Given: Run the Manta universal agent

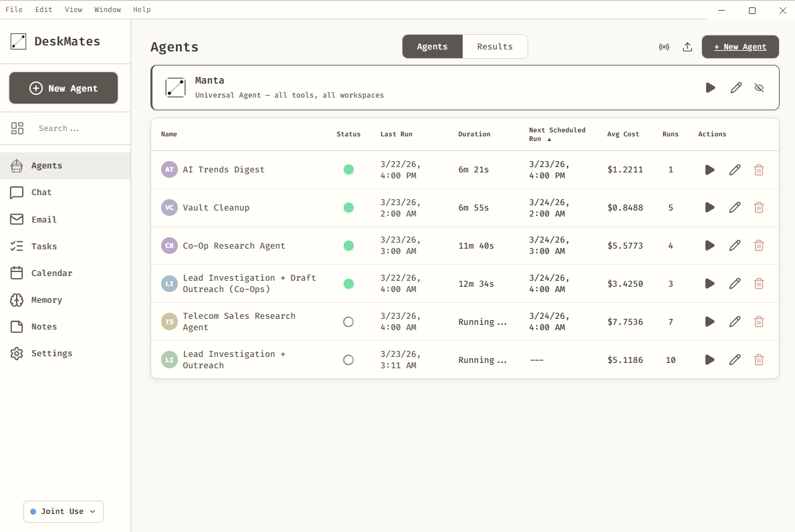Looking at the screenshot, I should click(x=710, y=88).
